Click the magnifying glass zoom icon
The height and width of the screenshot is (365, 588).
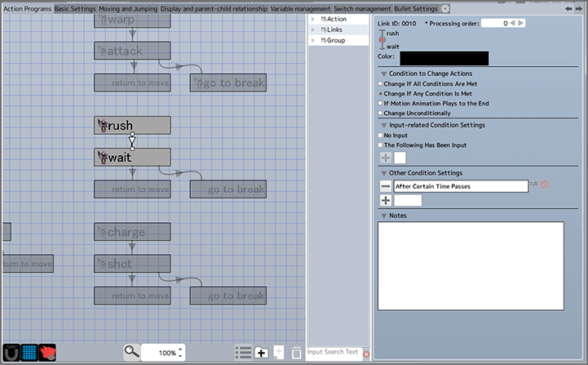tap(132, 352)
